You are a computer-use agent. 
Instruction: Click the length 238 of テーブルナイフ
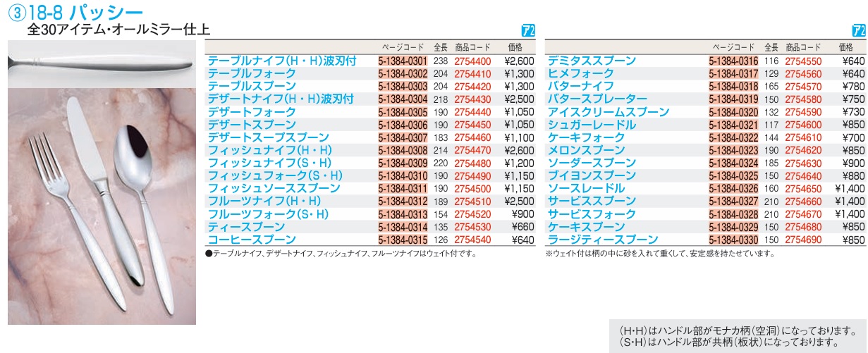pyautogui.click(x=441, y=61)
